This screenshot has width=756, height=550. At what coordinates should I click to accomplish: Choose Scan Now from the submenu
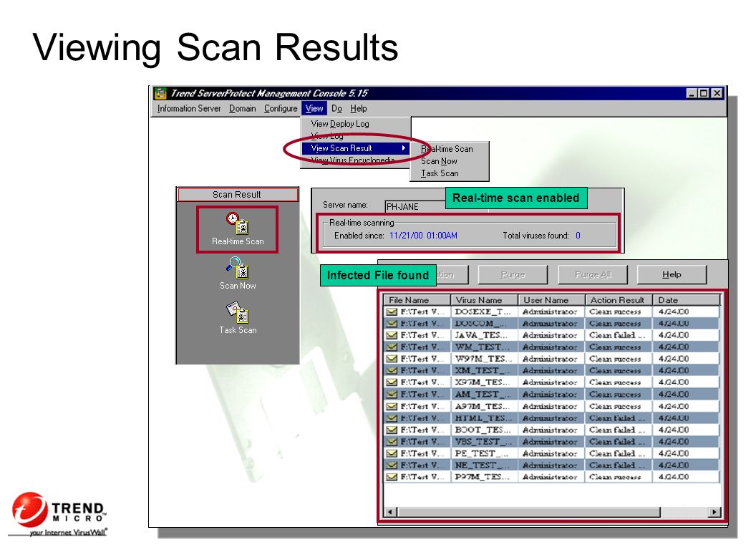point(439,161)
